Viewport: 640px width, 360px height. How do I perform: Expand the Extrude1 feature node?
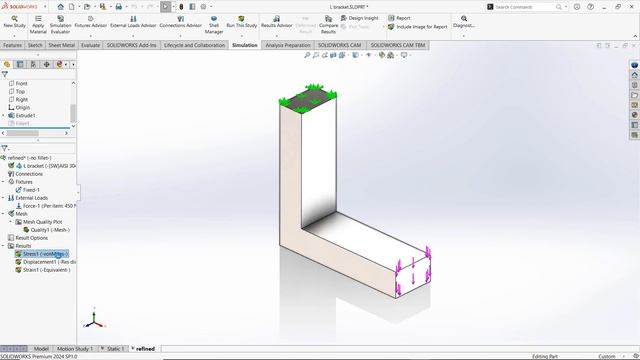[4, 116]
